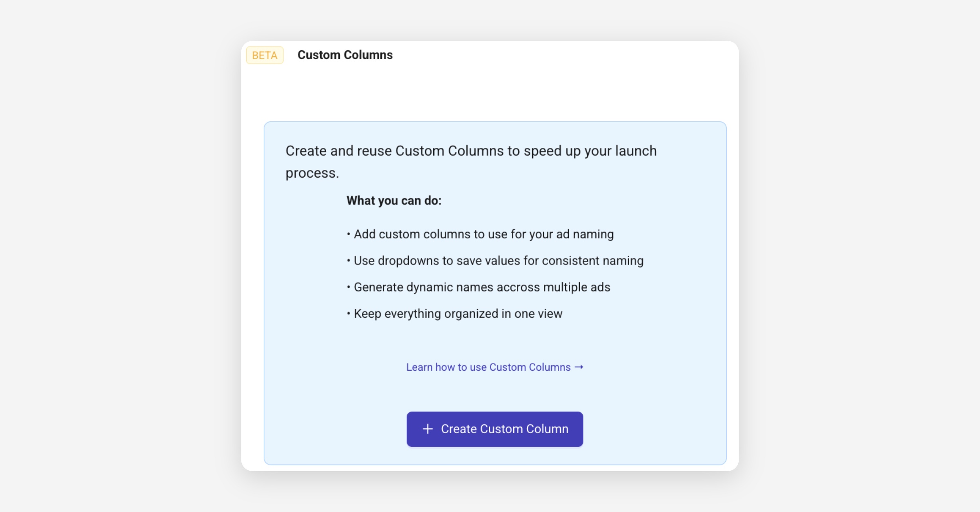This screenshot has width=980, height=512.
Task: Click the BETA badge
Action: [265, 55]
